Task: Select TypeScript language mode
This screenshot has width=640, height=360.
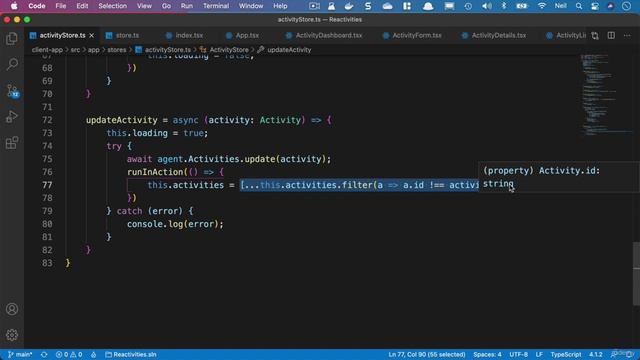Action: pyautogui.click(x=566, y=354)
